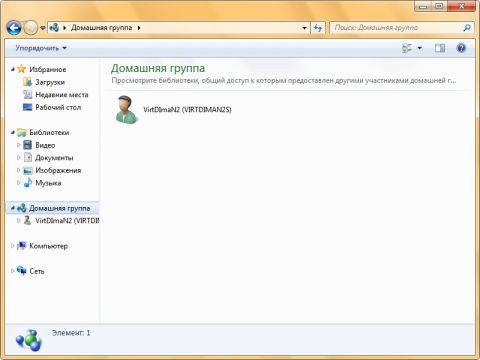Screen dimensions: 480x360
Task: Expand the Компьютер tree node
Action: [x=12, y=246]
